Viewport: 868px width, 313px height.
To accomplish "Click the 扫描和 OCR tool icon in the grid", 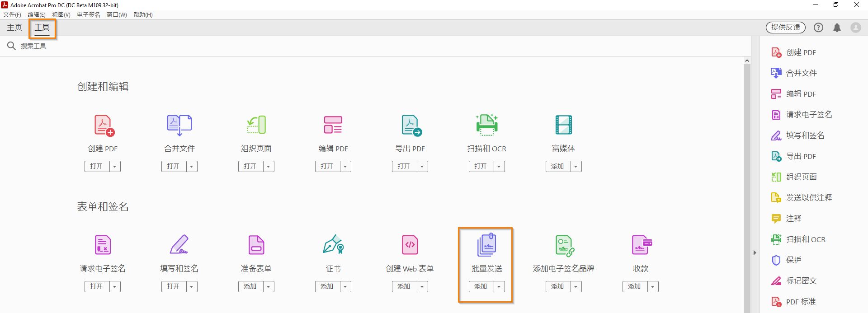I will pos(487,125).
